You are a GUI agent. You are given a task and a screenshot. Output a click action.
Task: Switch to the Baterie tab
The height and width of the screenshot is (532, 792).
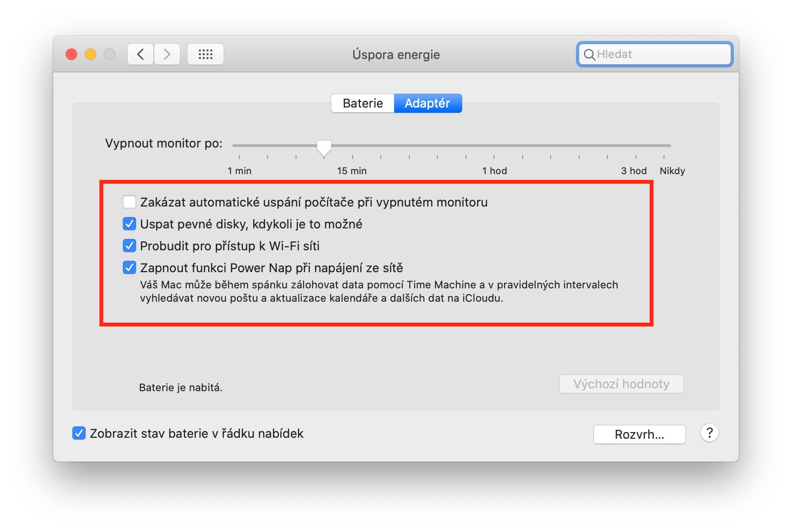click(363, 103)
